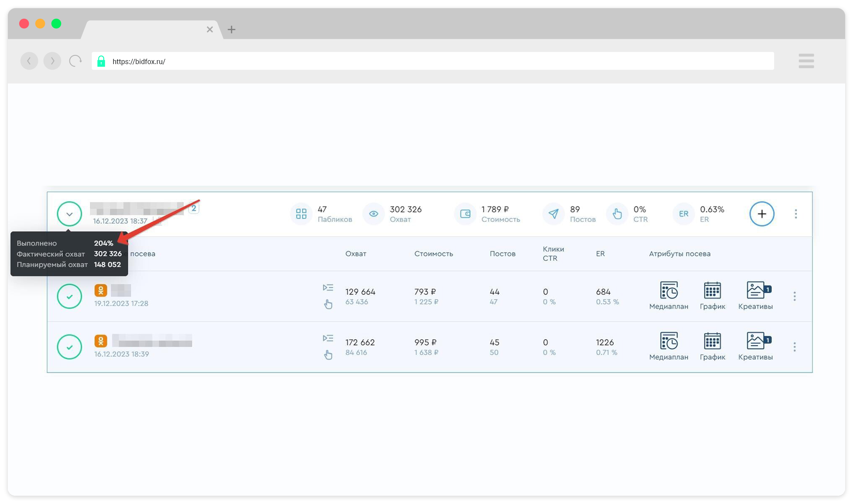Click the Охват eye icon
The width and height of the screenshot is (853, 504).
point(373,214)
